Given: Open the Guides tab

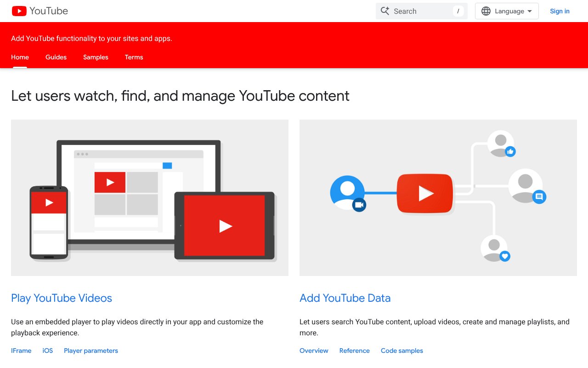Looking at the screenshot, I should coord(56,57).
